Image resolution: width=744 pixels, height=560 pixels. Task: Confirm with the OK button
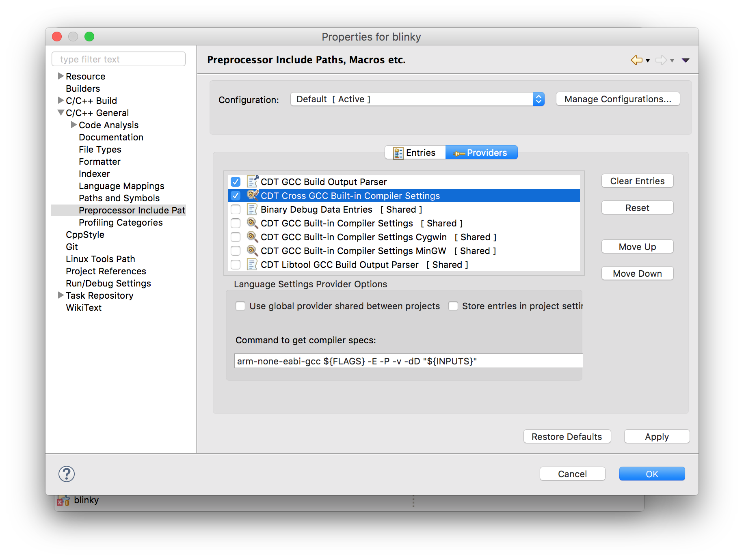pyautogui.click(x=652, y=474)
